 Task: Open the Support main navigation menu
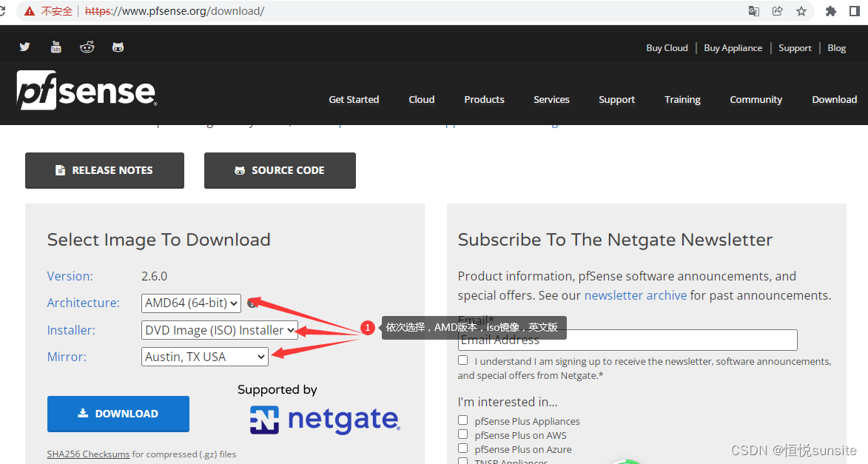tap(616, 100)
